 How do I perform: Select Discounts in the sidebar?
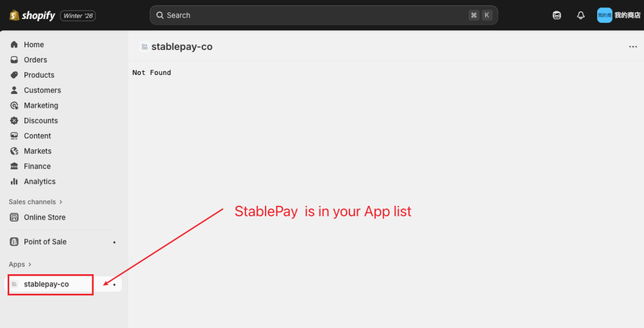point(40,120)
